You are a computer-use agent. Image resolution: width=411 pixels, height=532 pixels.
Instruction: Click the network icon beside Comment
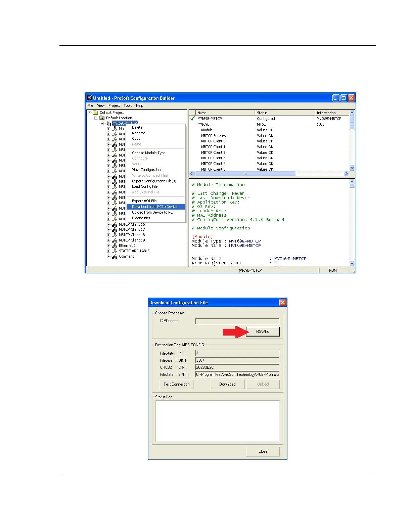[x=115, y=257]
